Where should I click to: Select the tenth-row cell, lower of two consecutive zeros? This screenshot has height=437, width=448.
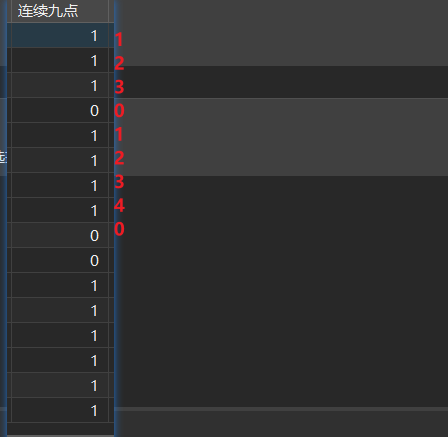[x=60, y=260]
